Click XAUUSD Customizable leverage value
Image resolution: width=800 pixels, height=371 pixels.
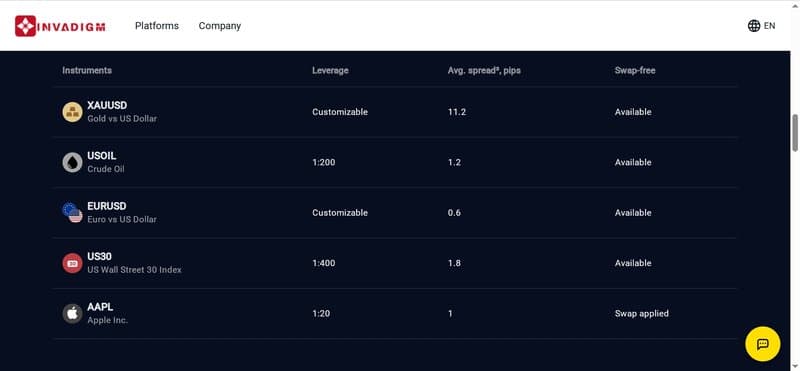click(x=340, y=112)
